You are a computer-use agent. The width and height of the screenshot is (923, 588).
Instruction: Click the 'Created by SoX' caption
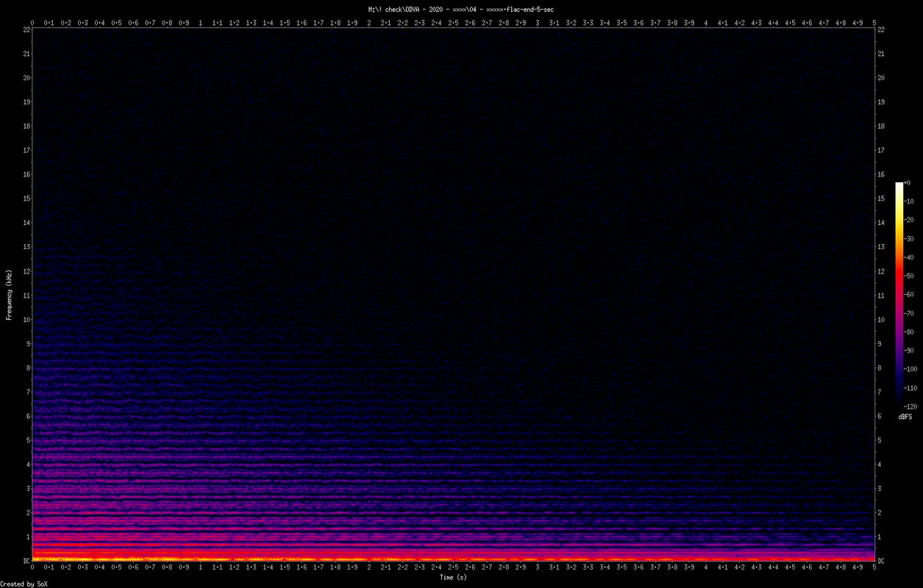tap(24, 584)
